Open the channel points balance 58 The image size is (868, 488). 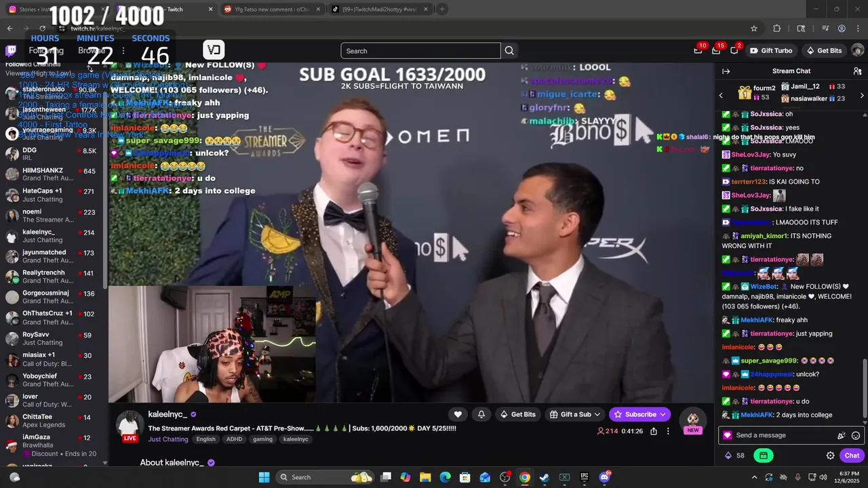(735, 455)
